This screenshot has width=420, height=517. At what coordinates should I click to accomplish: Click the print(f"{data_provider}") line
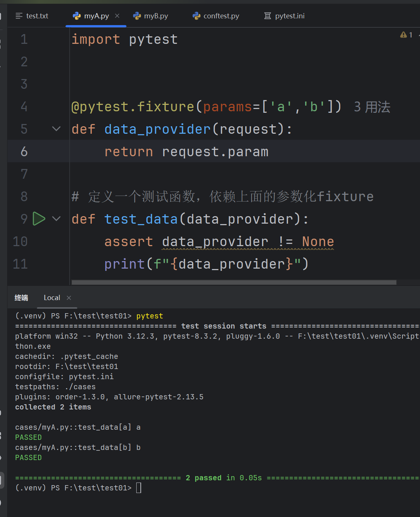coord(207,264)
